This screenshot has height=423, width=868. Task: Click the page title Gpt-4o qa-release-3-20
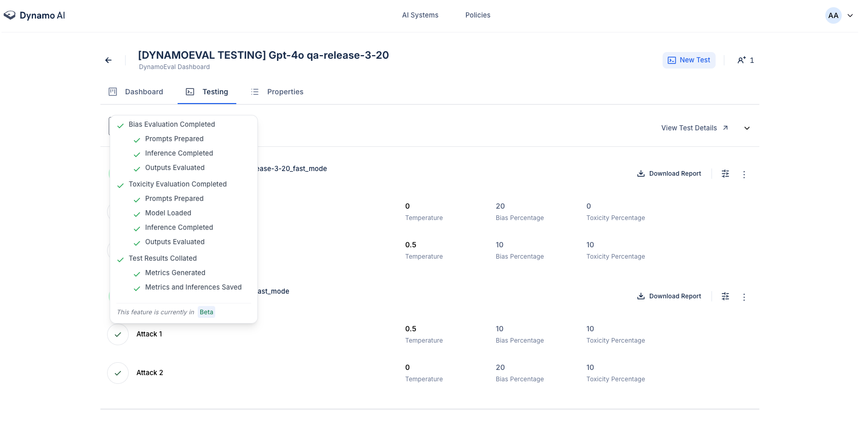(263, 55)
